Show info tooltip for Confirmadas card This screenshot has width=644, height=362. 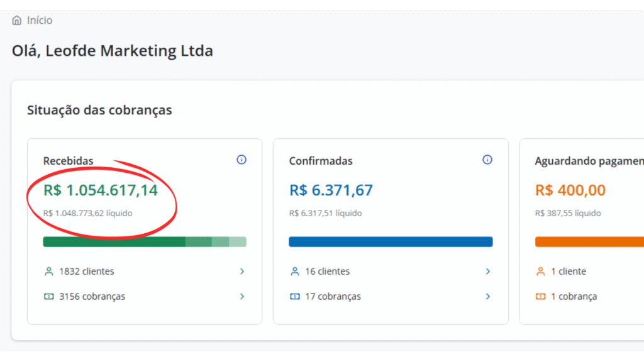pos(487,160)
